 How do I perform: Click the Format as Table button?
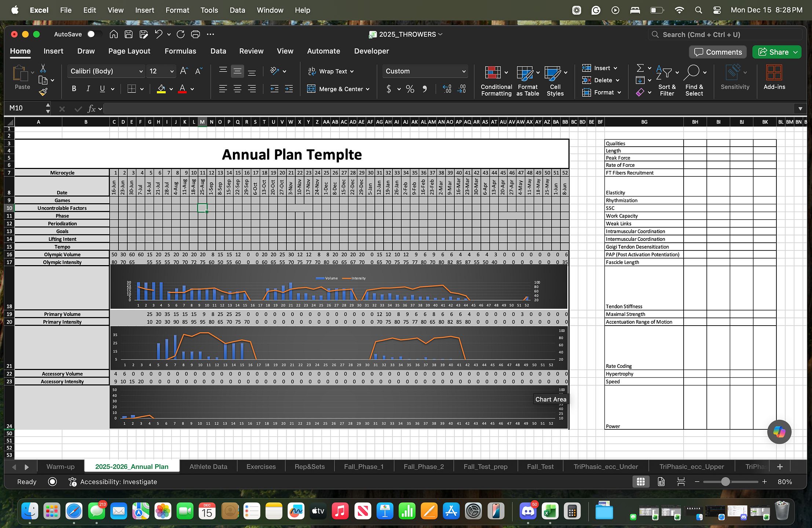point(528,81)
